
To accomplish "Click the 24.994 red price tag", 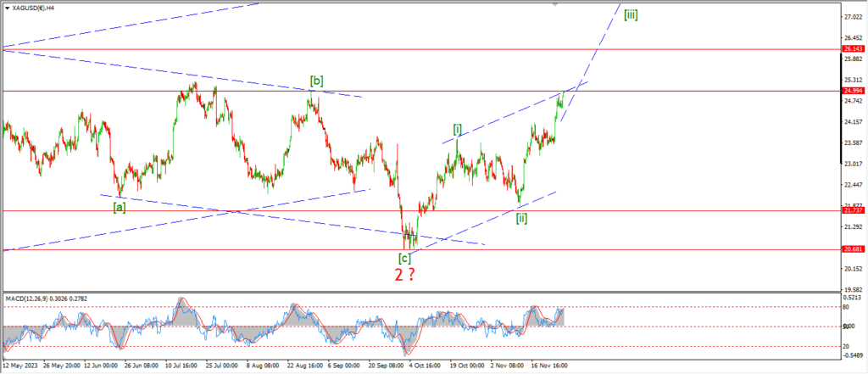I will pyautogui.click(x=852, y=90).
